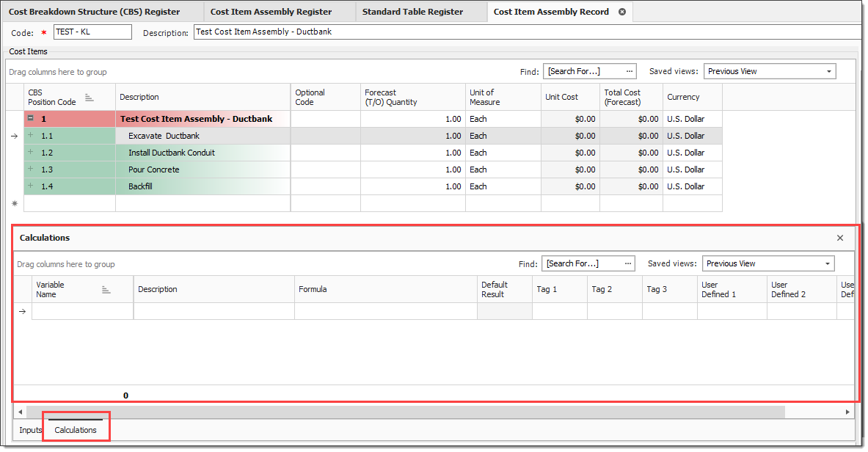Click the Code input field
Image resolution: width=868 pixels, height=452 pixels.
coord(92,32)
